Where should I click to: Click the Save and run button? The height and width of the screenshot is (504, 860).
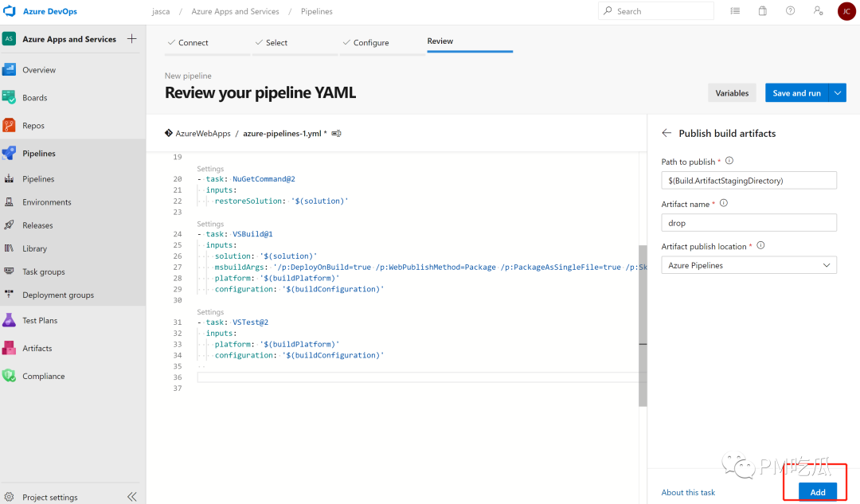click(x=797, y=92)
